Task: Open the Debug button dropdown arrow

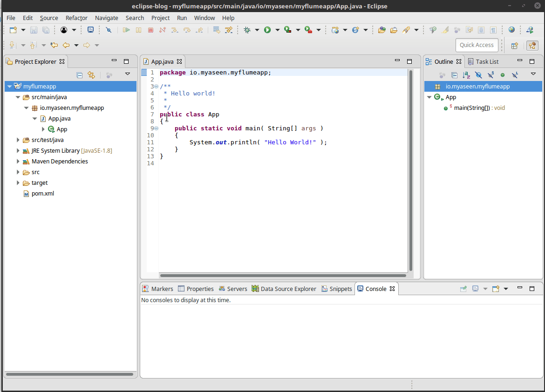Action: point(257,30)
